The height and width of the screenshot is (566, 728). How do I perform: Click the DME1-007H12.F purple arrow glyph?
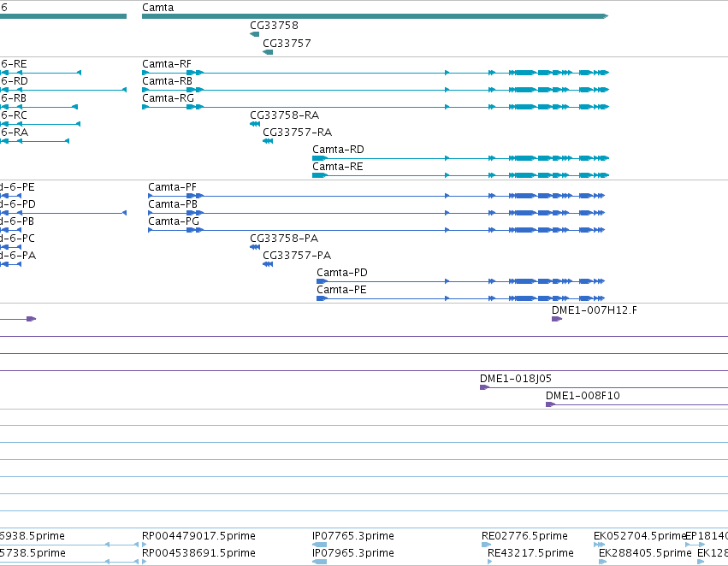pyautogui.click(x=557, y=319)
